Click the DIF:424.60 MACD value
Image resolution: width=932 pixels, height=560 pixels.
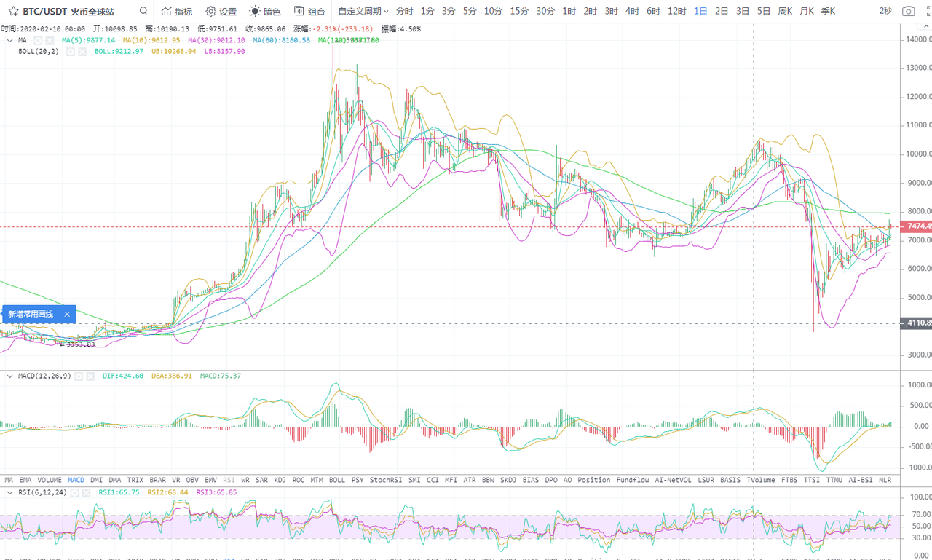point(123,376)
